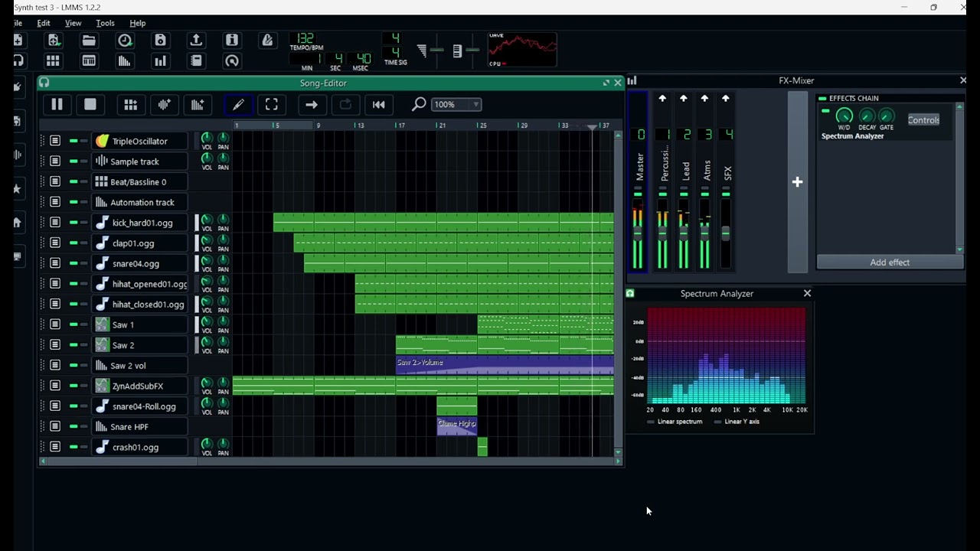Screen dimensions: 980x551
Task: Open the Edit menu
Action: click(44, 23)
